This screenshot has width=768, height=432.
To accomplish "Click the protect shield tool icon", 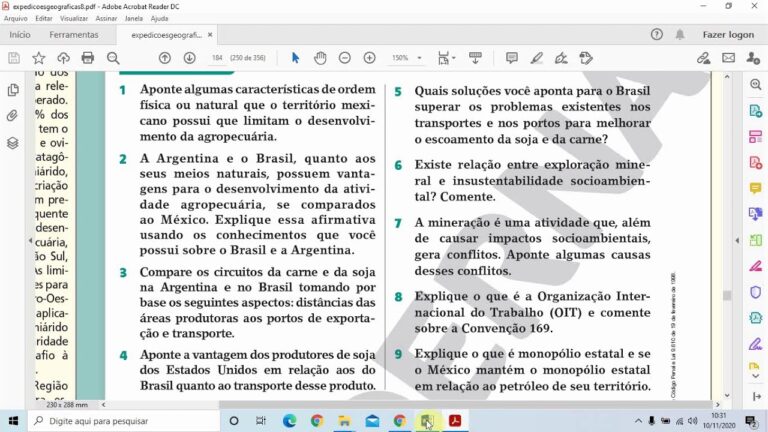I will tap(755, 292).
